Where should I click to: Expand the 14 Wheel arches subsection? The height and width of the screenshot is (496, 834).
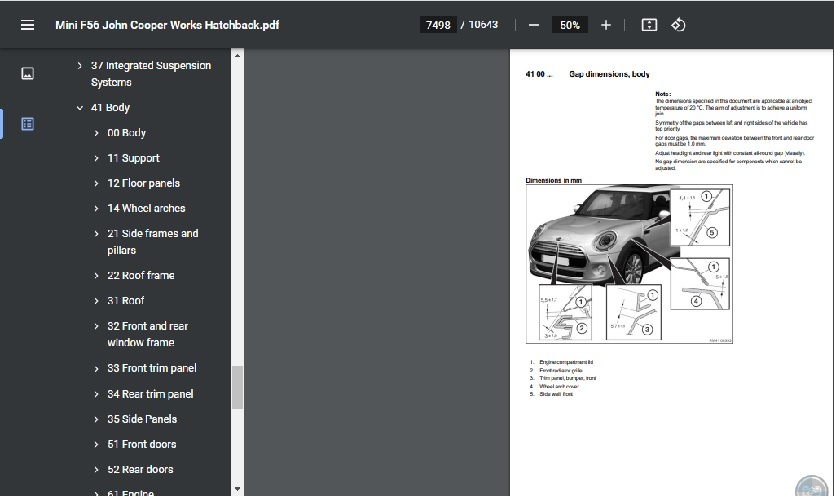(x=96, y=208)
